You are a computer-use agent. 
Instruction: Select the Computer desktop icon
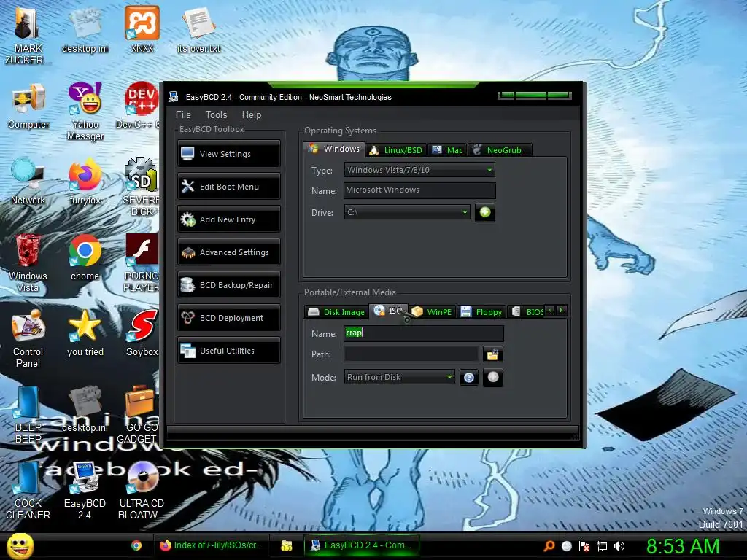(28, 106)
